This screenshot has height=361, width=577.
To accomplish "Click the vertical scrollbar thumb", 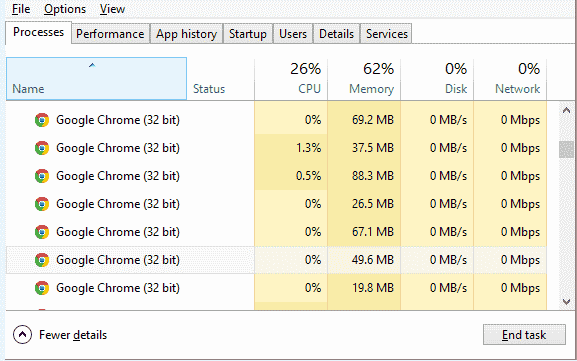I will [566, 149].
